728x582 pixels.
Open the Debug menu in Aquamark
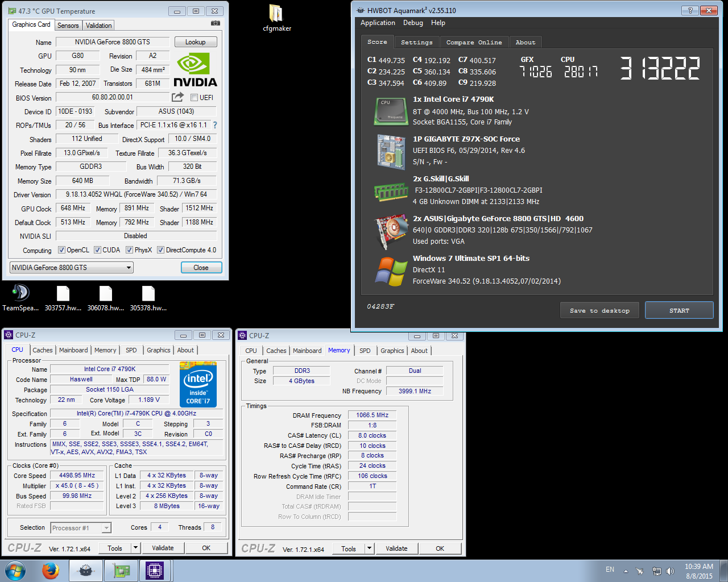click(x=413, y=23)
